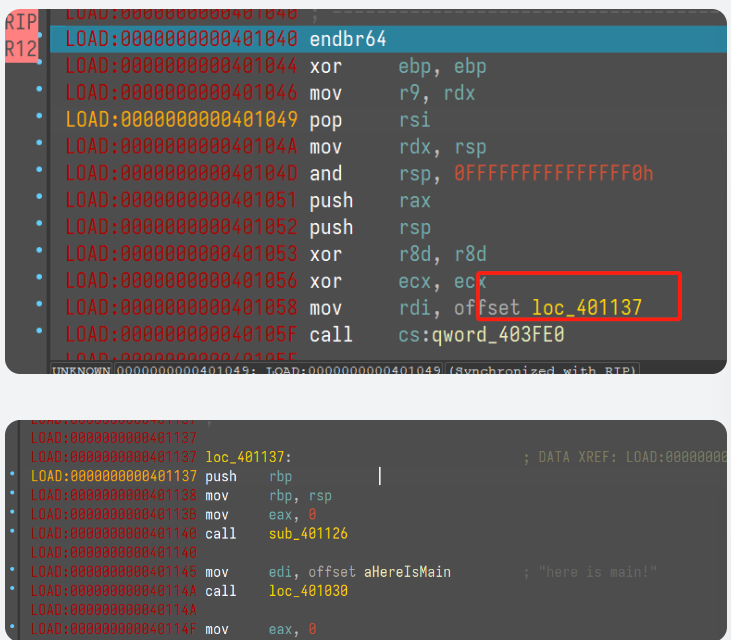Click the loc_401137 operand in the mov rdi line
The height and width of the screenshot is (640, 731).
click(x=586, y=307)
